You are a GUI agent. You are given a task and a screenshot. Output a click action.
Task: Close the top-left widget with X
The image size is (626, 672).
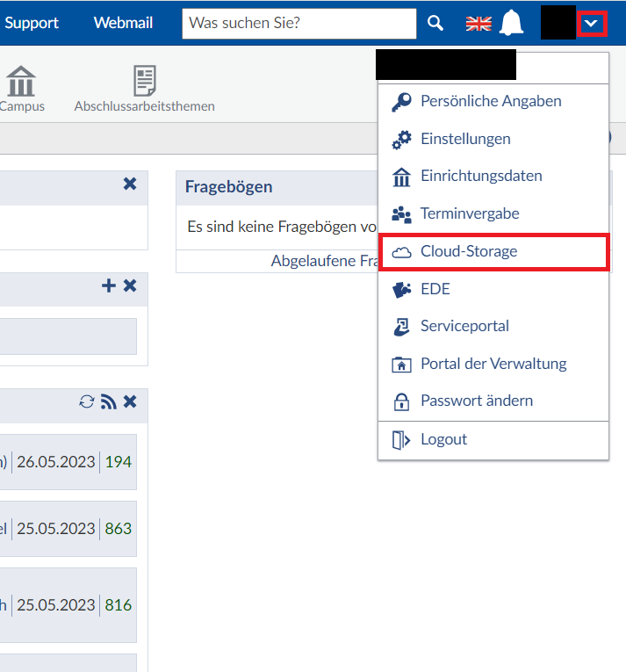pos(130,184)
